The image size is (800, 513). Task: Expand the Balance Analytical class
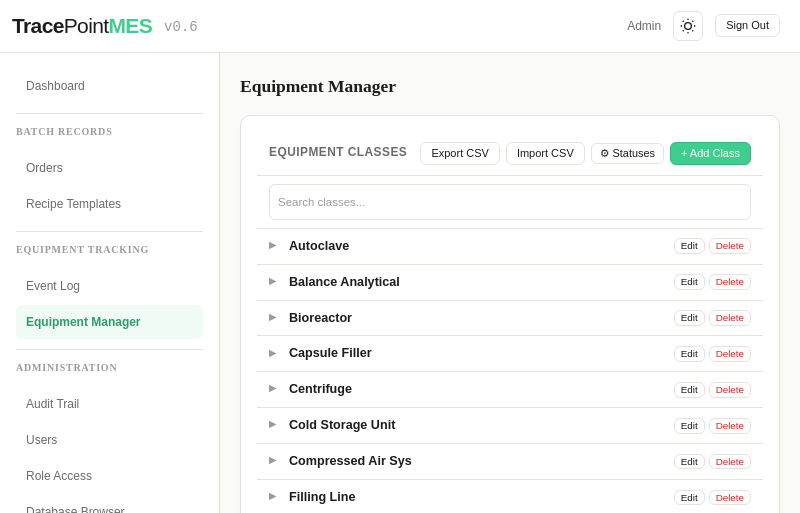tap(272, 281)
